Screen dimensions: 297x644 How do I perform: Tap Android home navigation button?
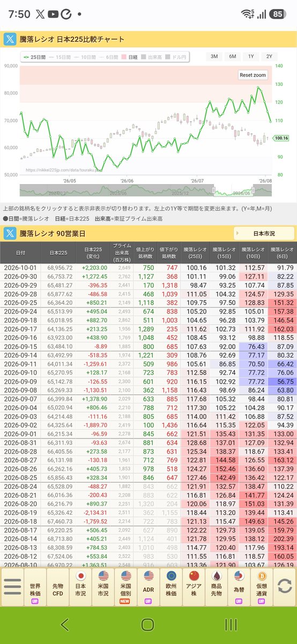148,624
